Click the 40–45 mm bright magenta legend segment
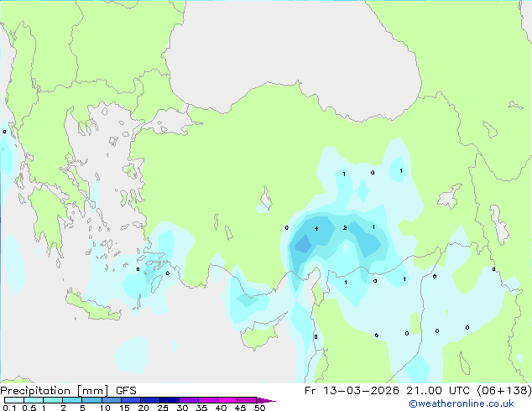This screenshot has width=532, height=411. click(x=227, y=400)
